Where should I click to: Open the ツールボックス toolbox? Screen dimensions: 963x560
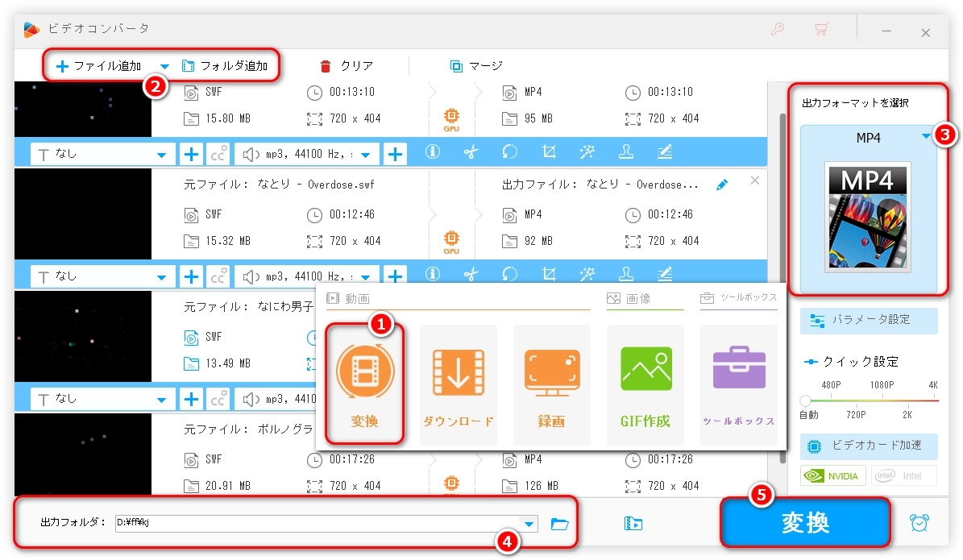(738, 384)
